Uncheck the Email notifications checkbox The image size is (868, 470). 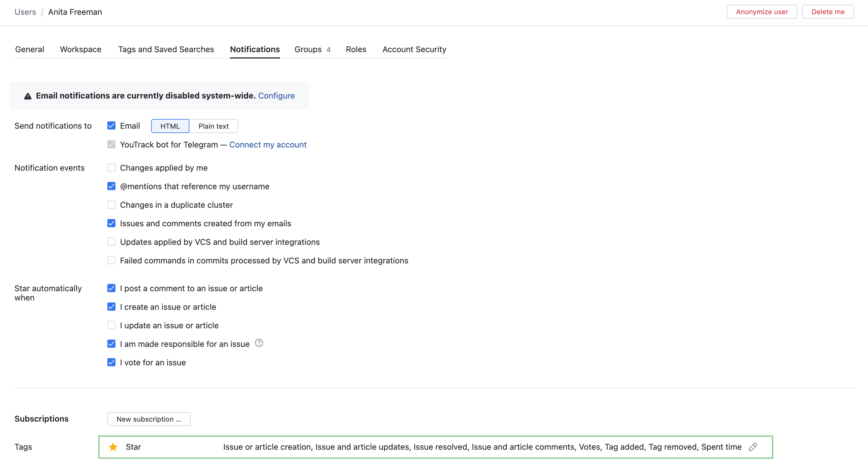[x=111, y=125]
